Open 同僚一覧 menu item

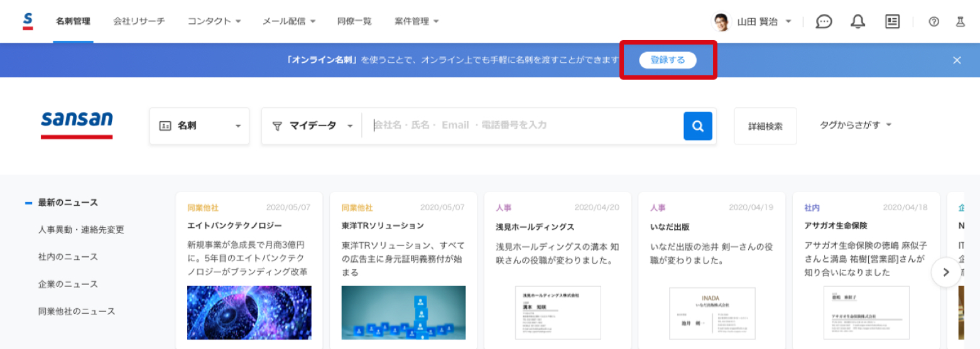coord(354,21)
